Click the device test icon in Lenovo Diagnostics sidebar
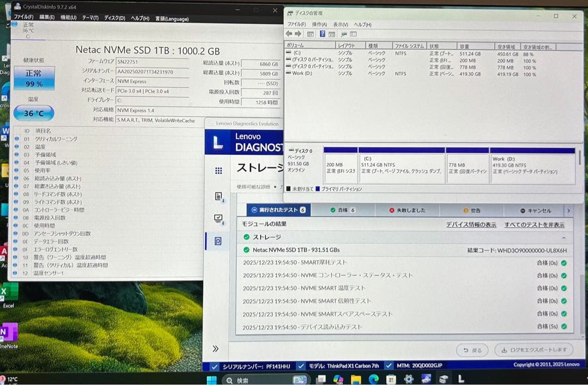588x385 pixels. (x=217, y=218)
